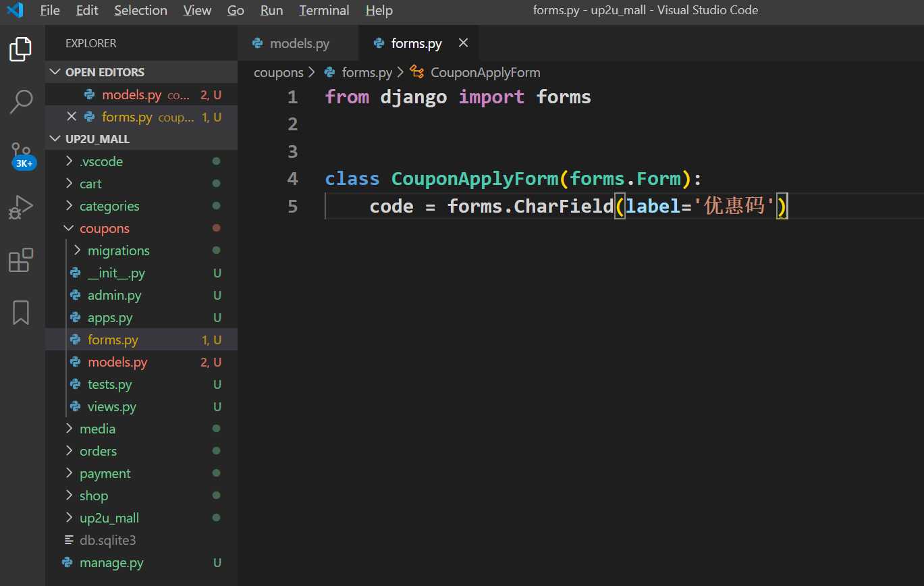This screenshot has width=924, height=586.
Task: Click the CharField text on line 5
Action: pyautogui.click(x=564, y=206)
